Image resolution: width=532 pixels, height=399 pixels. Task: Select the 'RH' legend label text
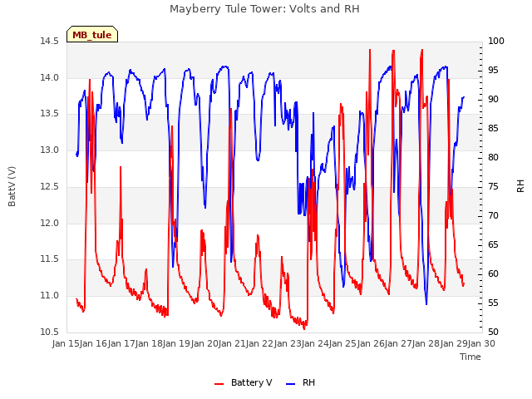[x=308, y=382]
